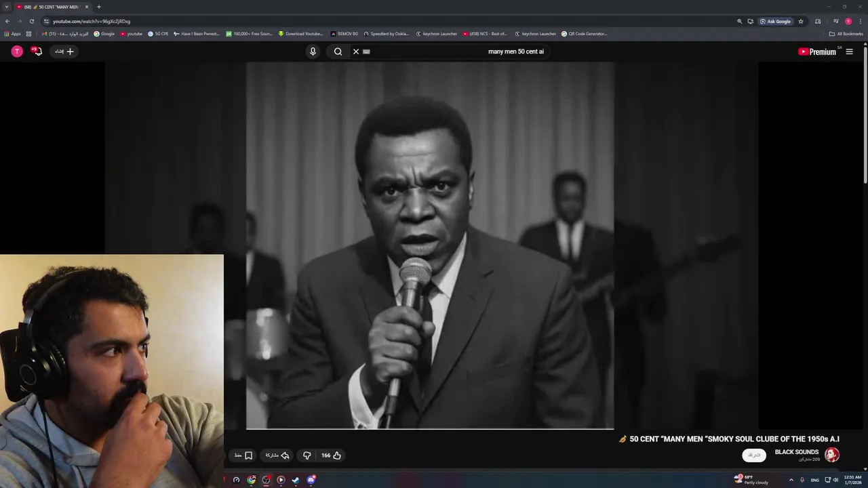This screenshot has height=488, width=868.
Task: Click the Ask Google button
Action: click(775, 21)
